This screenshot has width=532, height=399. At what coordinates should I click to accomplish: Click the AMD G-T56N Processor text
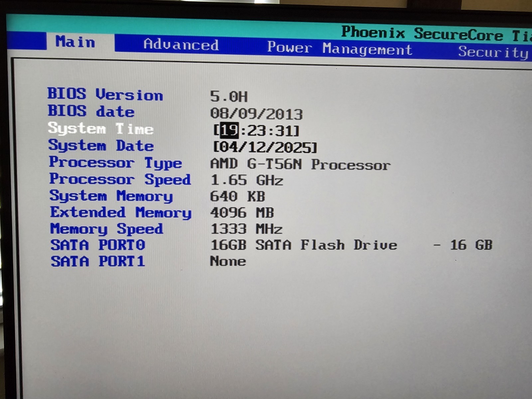pos(300,164)
